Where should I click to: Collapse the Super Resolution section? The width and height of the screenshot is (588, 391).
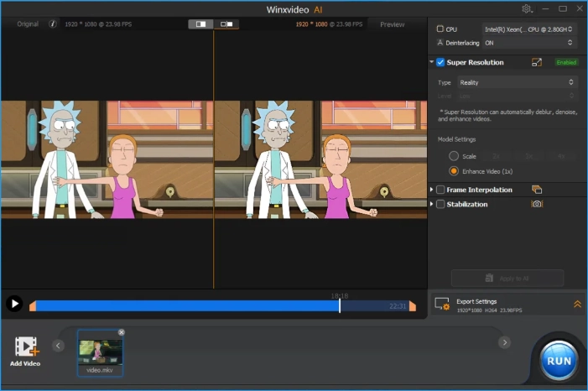[x=432, y=62]
